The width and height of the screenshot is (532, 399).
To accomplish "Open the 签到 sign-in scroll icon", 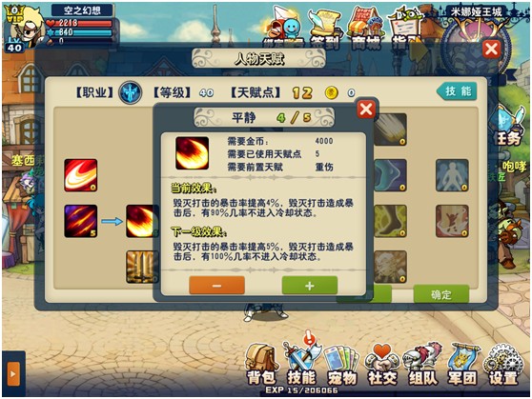I will click(x=325, y=30).
